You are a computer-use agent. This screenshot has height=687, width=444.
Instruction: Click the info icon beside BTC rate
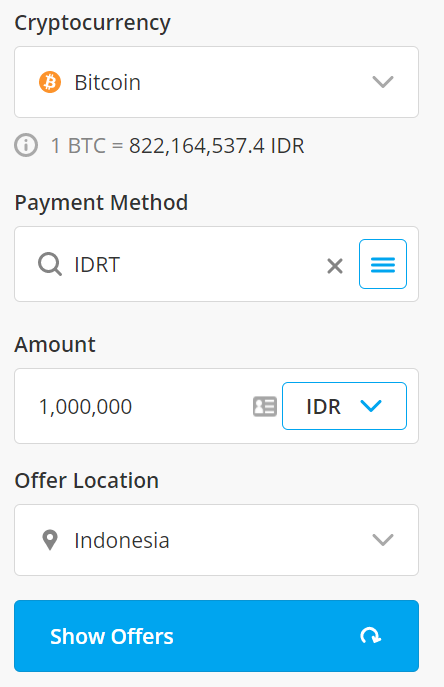[26, 145]
